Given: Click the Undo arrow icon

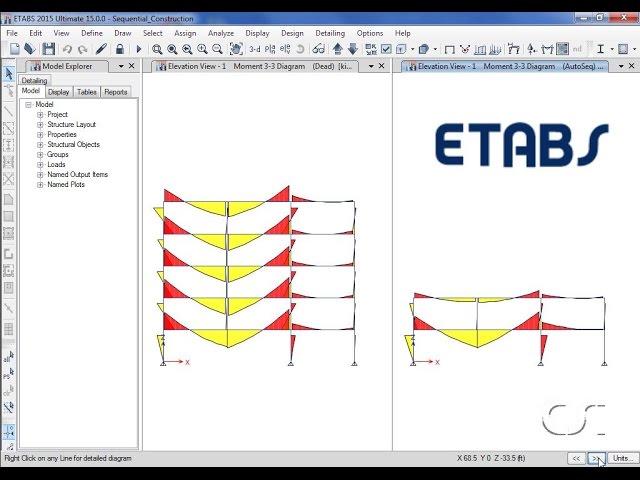Looking at the screenshot, I should (x=67, y=49).
